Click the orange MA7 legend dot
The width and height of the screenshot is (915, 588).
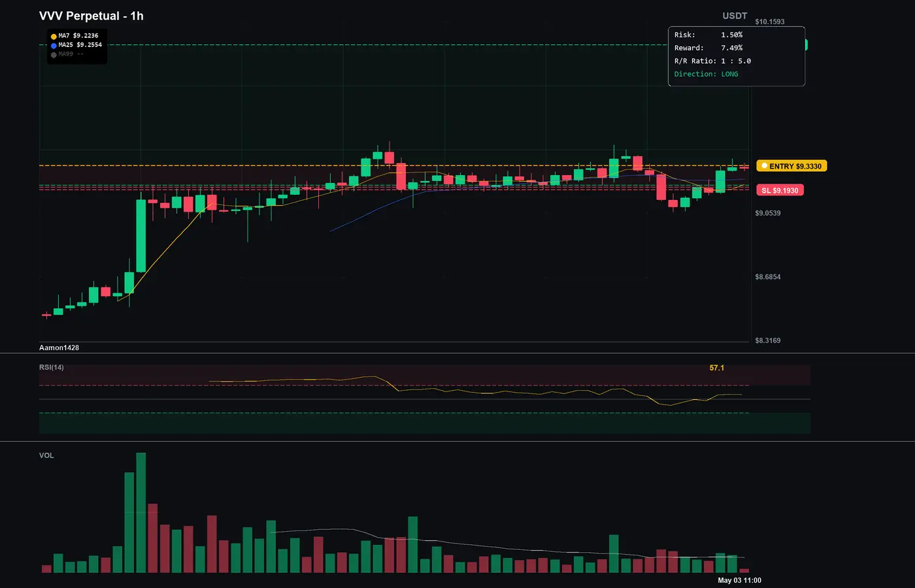(54, 37)
